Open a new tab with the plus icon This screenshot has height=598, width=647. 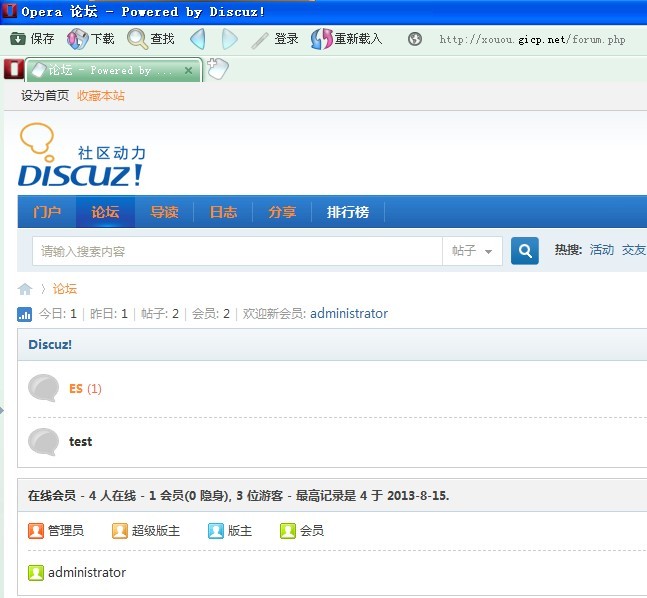pos(218,68)
